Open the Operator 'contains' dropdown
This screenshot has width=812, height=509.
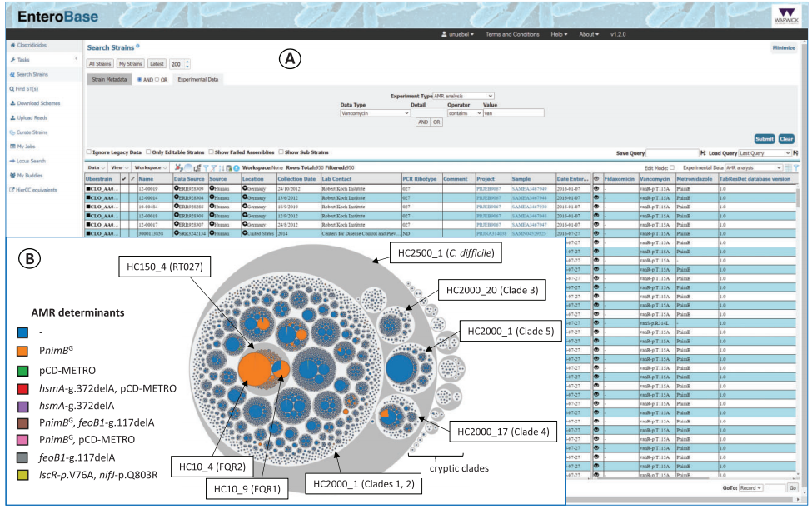coord(465,113)
